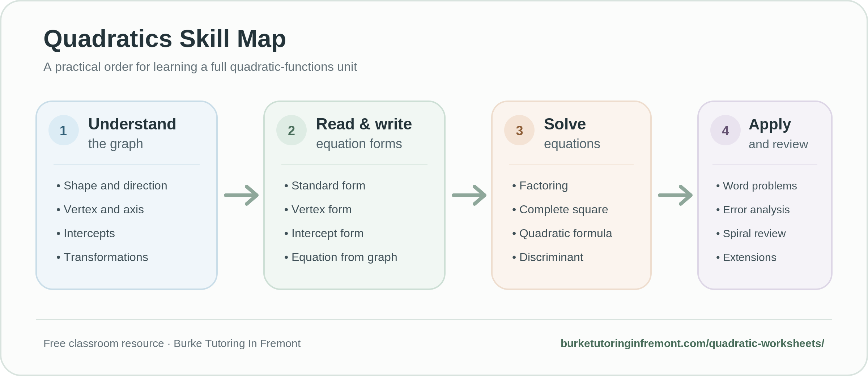Click the Equation from graph bullet
This screenshot has width=868, height=376.
(x=341, y=257)
